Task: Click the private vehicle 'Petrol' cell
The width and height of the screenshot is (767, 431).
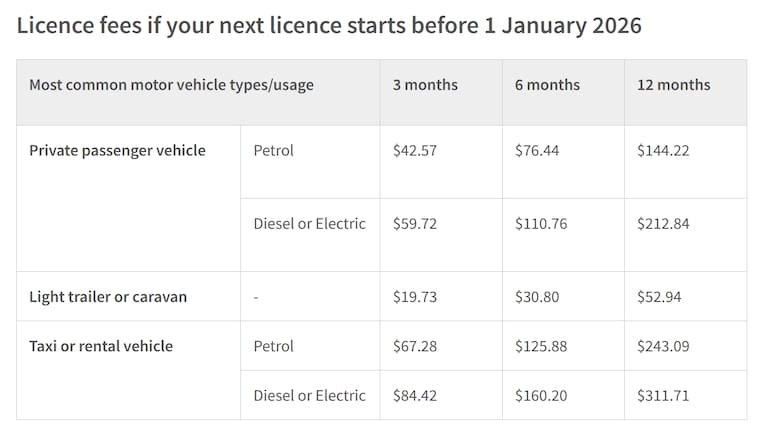Action: [273, 151]
